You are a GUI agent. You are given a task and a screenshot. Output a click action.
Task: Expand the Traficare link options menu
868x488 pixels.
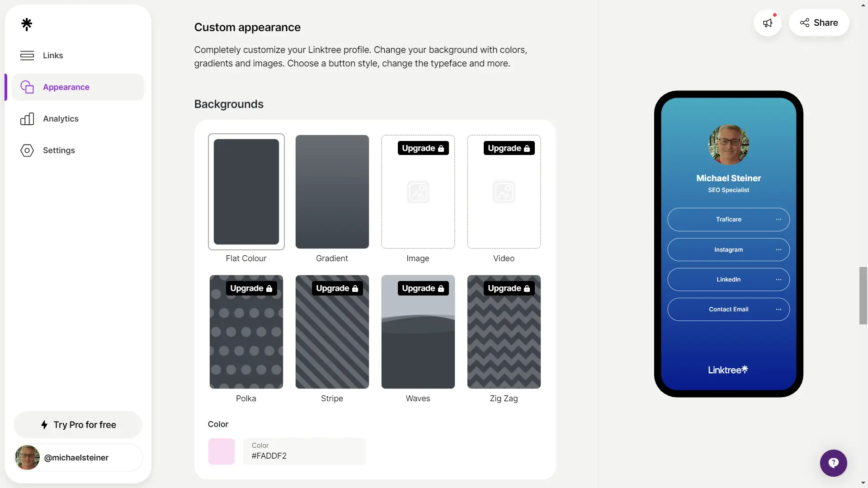click(x=778, y=219)
